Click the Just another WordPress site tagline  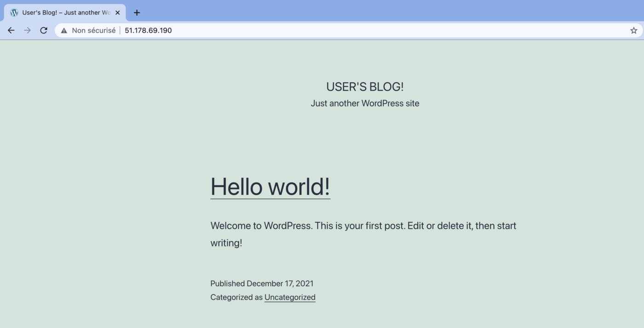365,103
